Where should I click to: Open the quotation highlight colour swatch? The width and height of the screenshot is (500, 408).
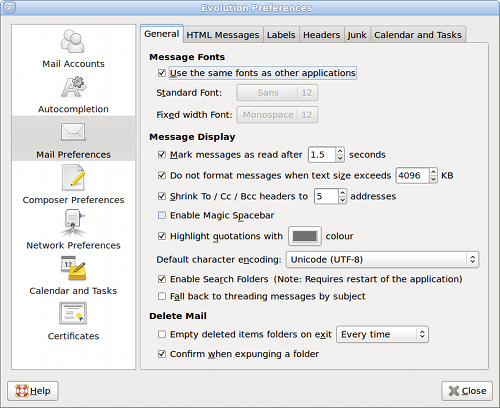pyautogui.click(x=305, y=236)
